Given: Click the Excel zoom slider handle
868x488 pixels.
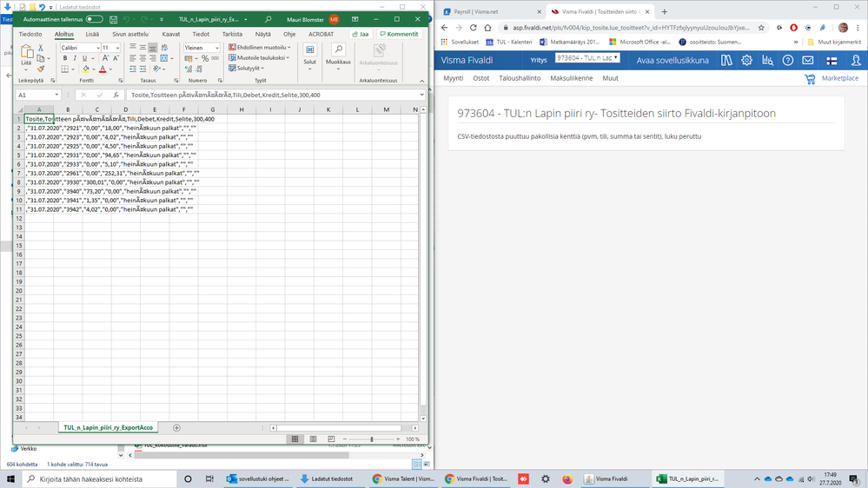Looking at the screenshot, I should 372,439.
